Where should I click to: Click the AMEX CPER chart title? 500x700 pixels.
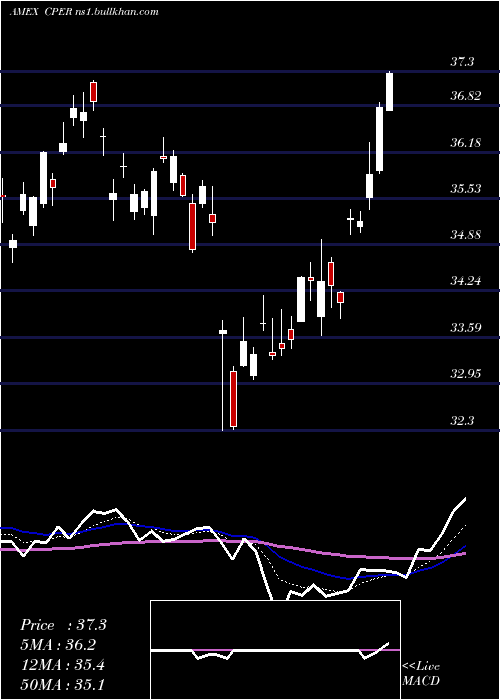pos(84,12)
